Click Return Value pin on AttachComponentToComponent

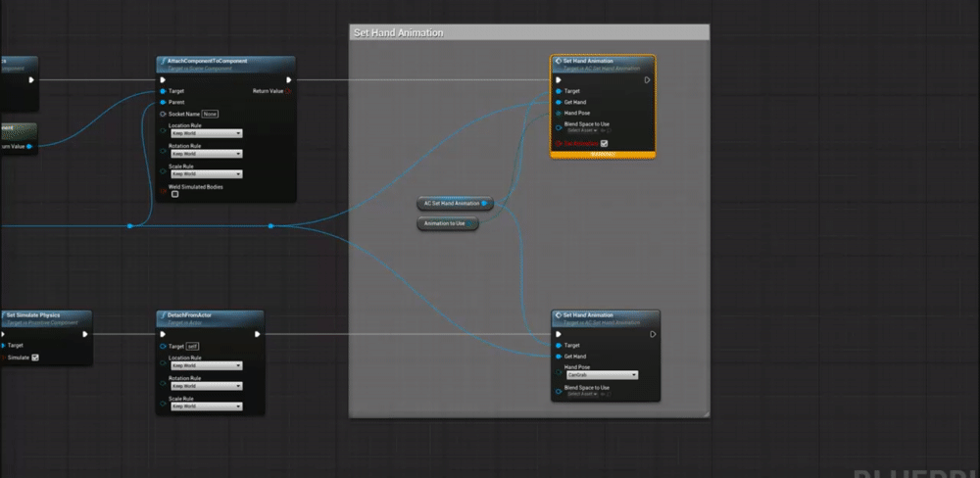(288, 91)
